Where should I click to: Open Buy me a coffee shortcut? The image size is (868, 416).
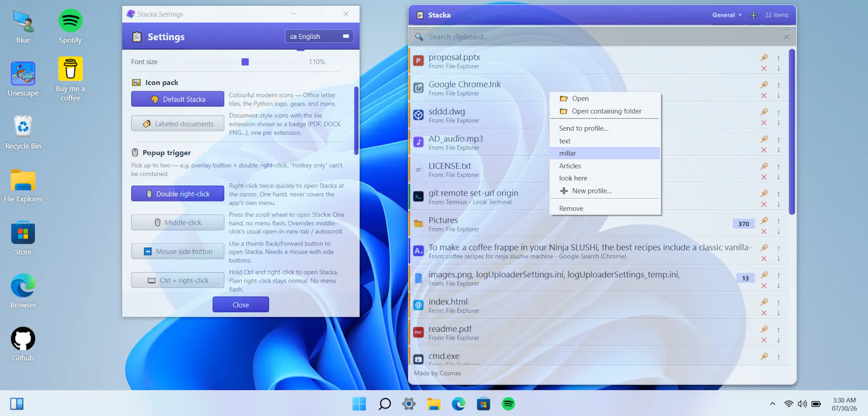[71, 79]
